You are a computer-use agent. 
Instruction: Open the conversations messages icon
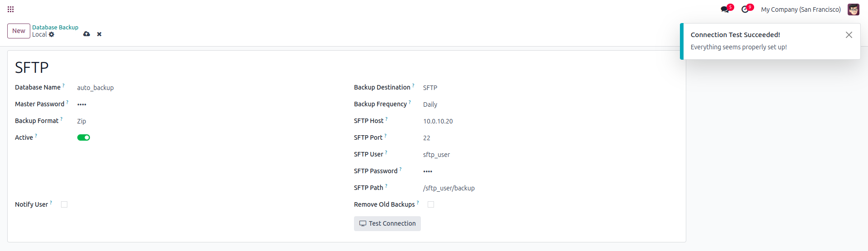tap(725, 9)
